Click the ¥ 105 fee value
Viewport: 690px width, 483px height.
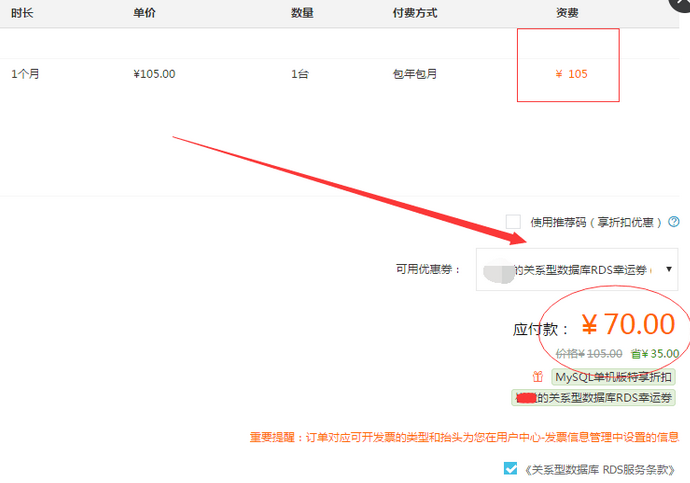[x=571, y=74]
